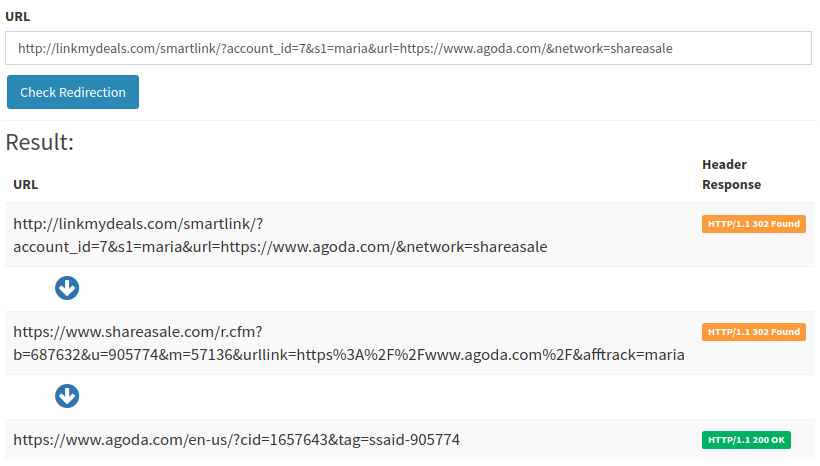This screenshot has width=820, height=466.
Task: Focus the URL input field at the top
Action: [x=408, y=48]
